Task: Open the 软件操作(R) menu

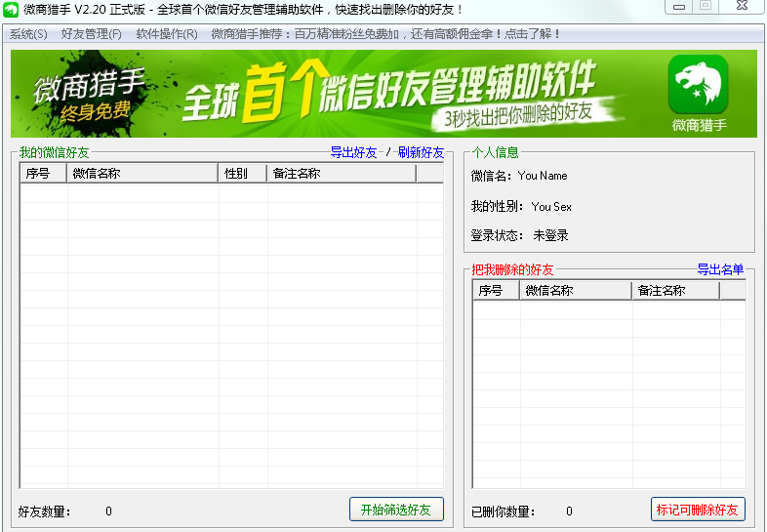Action: [166, 34]
